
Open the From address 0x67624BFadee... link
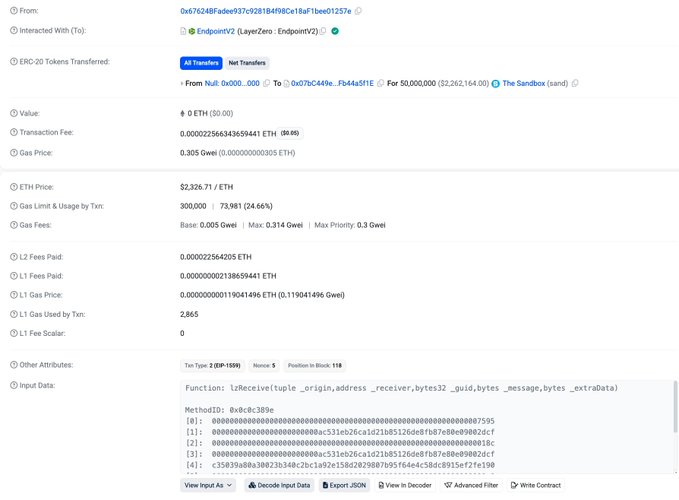[x=265, y=11]
